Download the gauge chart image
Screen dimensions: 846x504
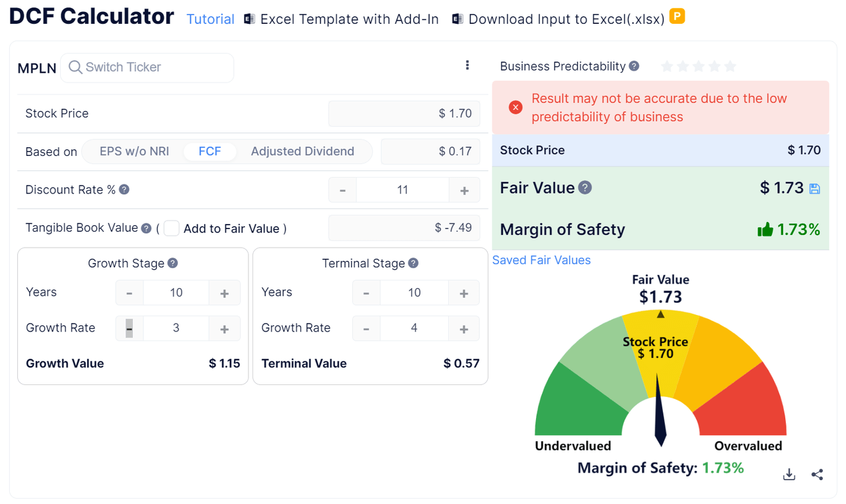coord(789,474)
